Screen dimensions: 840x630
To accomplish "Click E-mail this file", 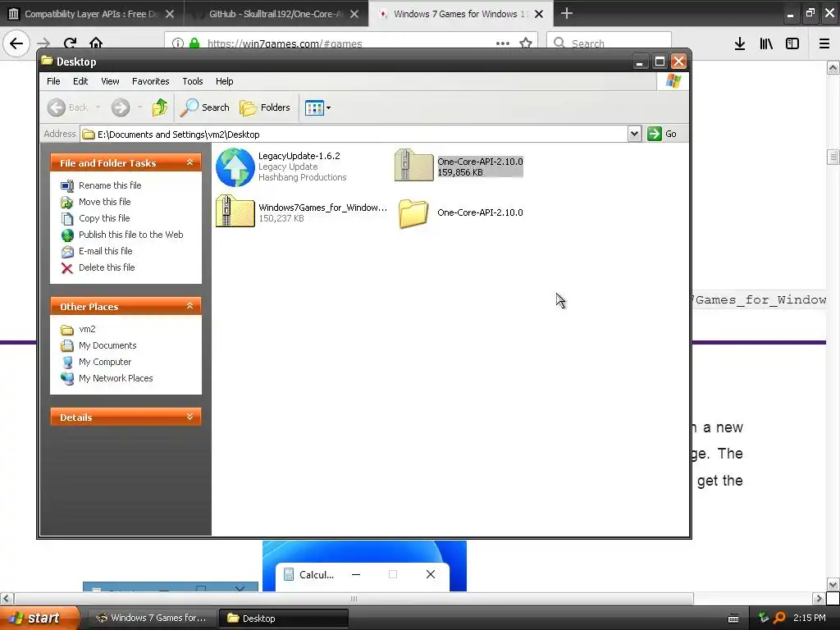I will tap(106, 251).
